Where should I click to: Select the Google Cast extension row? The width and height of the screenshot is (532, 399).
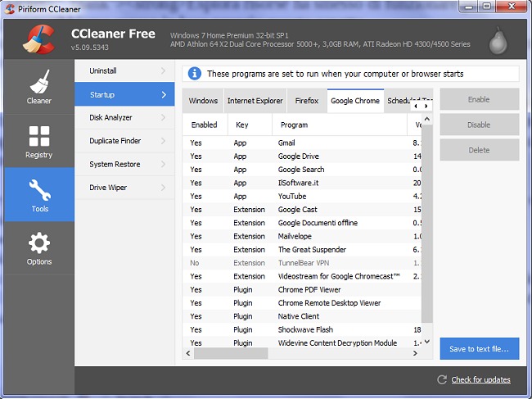302,210
